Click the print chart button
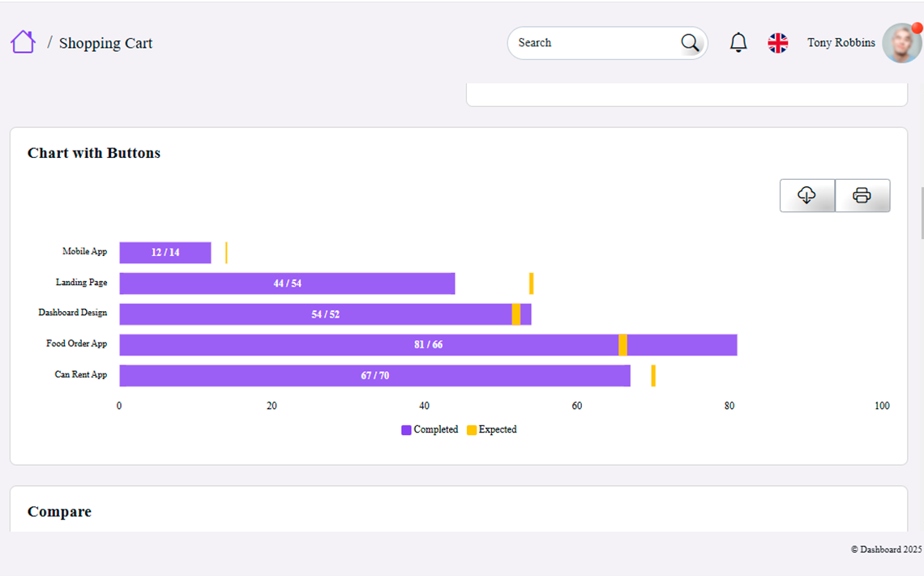 [x=862, y=195]
